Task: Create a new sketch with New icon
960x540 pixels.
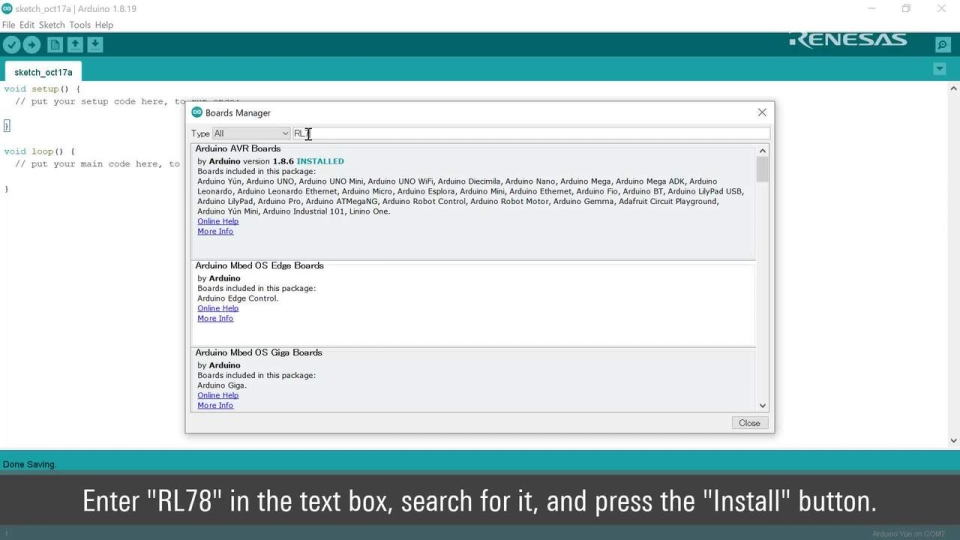Action: (x=55, y=45)
